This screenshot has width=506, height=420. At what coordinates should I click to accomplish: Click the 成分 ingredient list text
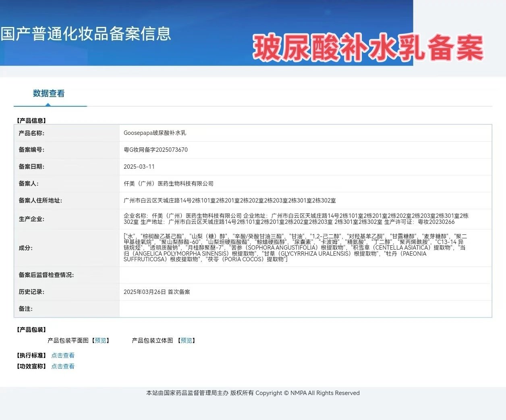point(295,248)
